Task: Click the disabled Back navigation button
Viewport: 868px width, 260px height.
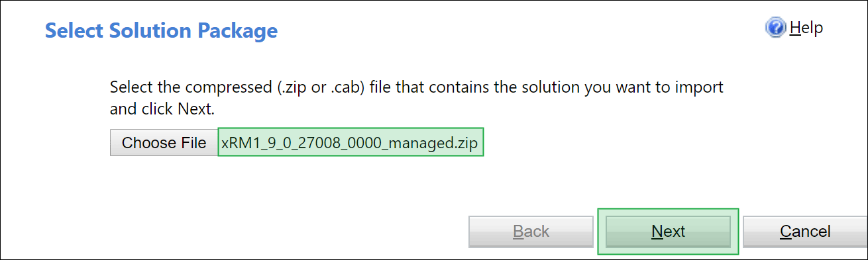Action: pyautogui.click(x=531, y=231)
